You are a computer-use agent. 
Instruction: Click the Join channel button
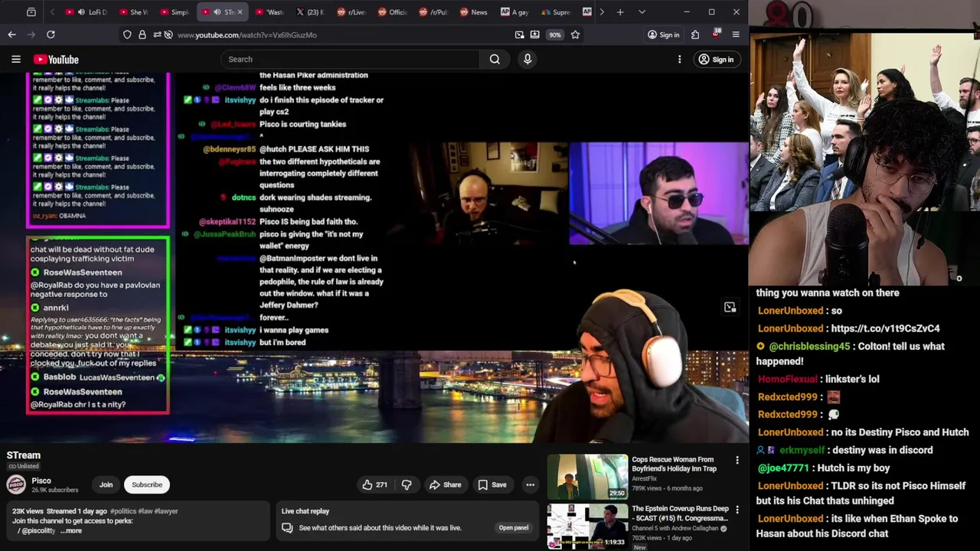(106, 484)
